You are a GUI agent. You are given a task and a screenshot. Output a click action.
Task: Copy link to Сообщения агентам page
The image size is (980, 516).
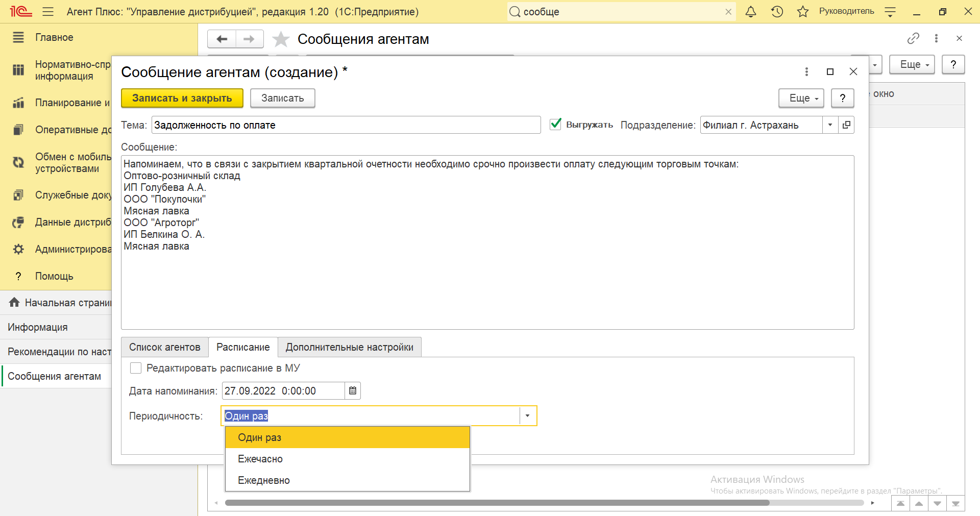(x=913, y=38)
